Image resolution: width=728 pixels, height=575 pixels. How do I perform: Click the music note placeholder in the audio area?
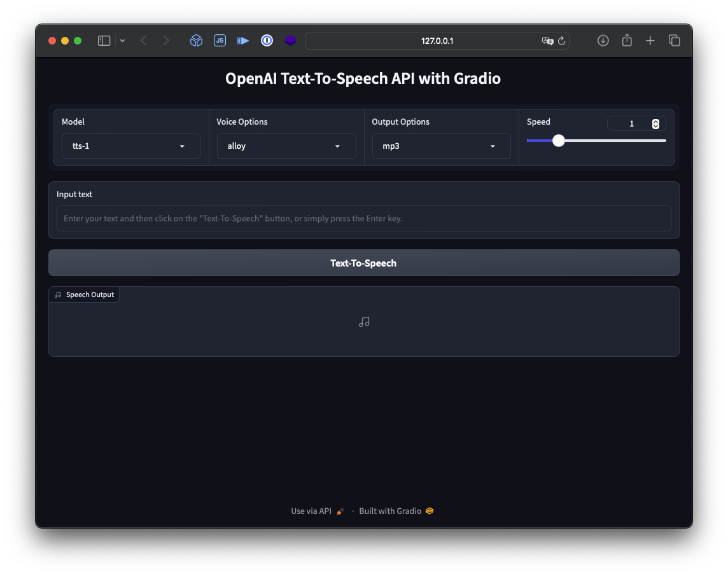(x=363, y=322)
